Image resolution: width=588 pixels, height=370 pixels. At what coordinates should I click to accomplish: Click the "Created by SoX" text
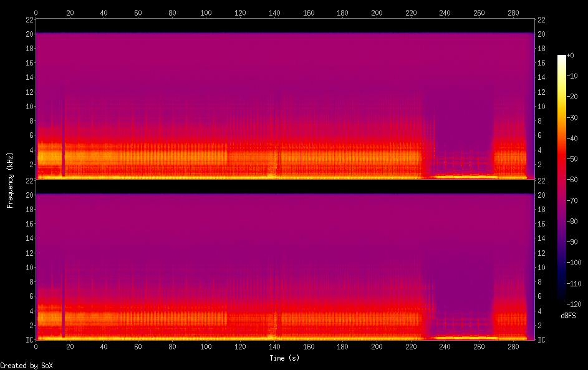[26, 366]
